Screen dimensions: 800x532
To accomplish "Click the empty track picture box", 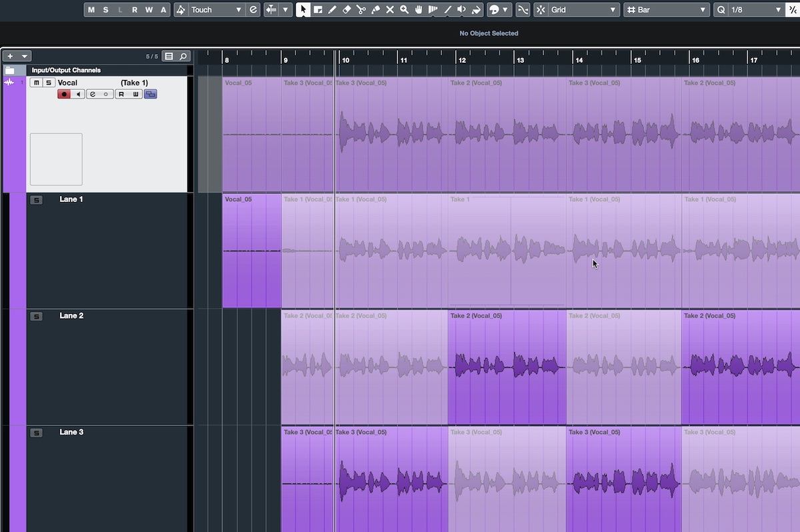I will tap(56, 159).
